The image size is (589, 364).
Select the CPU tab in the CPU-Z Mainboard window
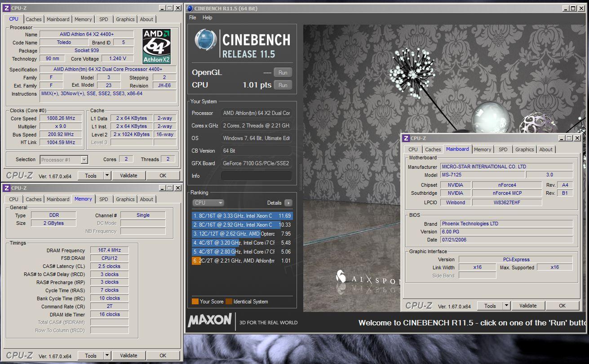[413, 149]
